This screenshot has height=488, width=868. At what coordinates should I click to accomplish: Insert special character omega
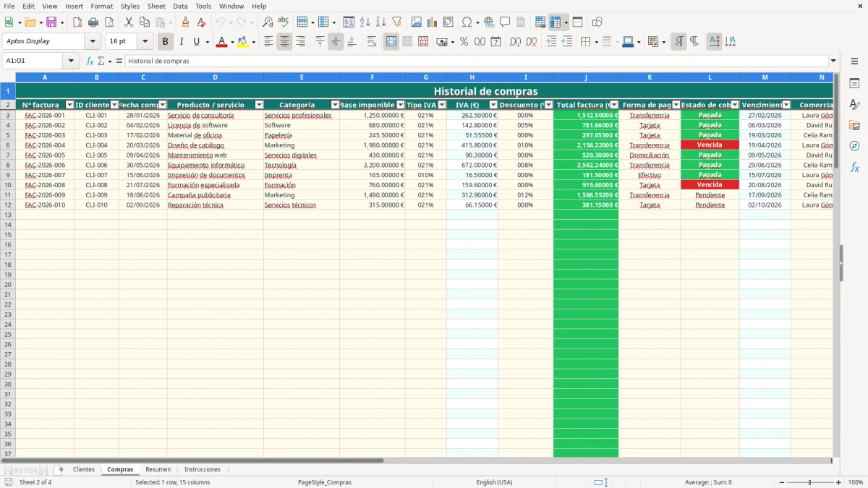(467, 22)
